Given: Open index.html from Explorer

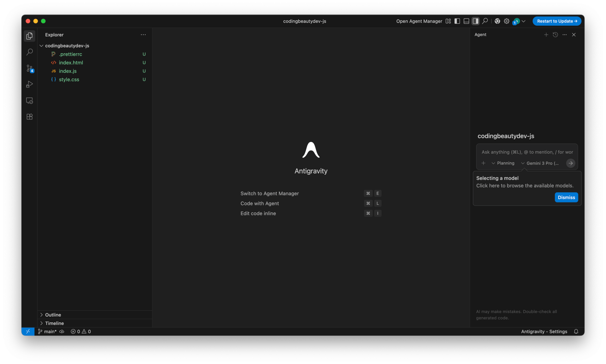Looking at the screenshot, I should [x=71, y=63].
